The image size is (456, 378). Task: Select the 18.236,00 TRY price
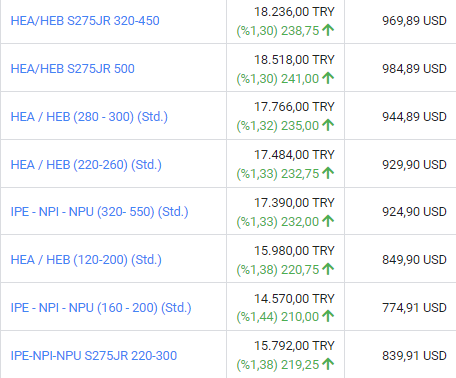pos(294,12)
